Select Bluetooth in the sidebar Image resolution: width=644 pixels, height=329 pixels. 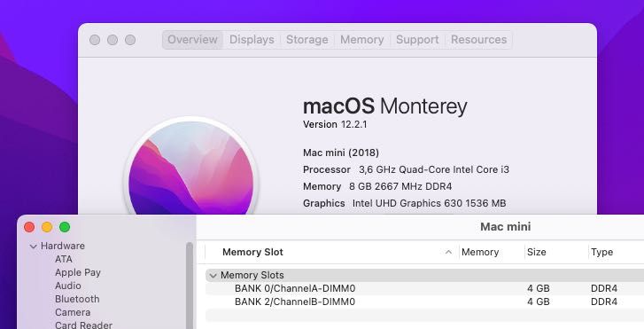(77, 299)
